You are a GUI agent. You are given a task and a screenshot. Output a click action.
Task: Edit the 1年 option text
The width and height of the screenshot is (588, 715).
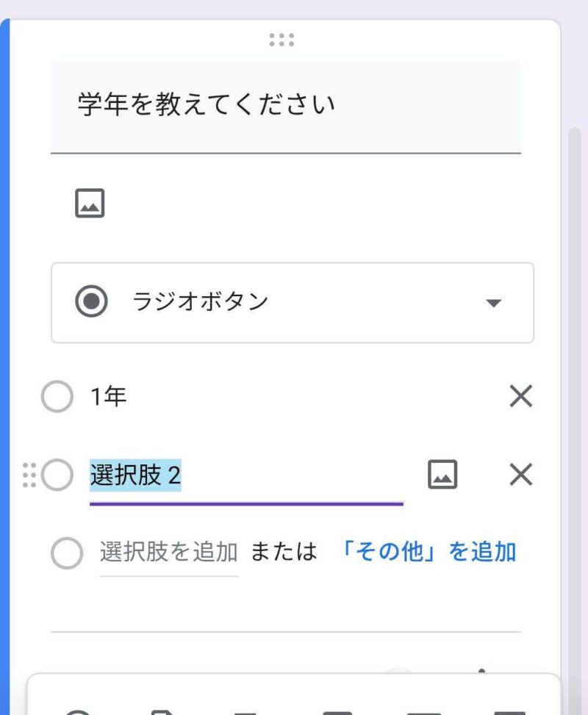point(109,396)
